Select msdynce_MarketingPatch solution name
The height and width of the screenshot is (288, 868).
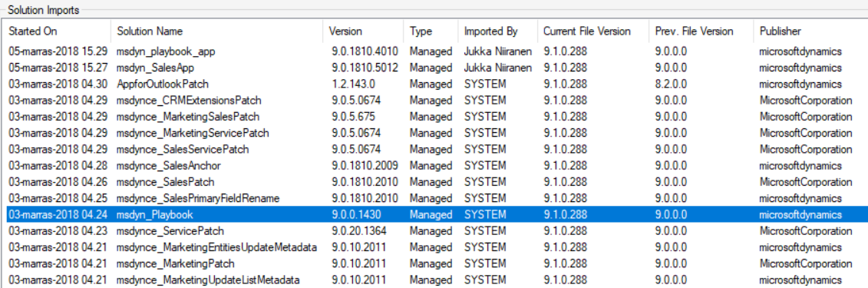point(175,263)
